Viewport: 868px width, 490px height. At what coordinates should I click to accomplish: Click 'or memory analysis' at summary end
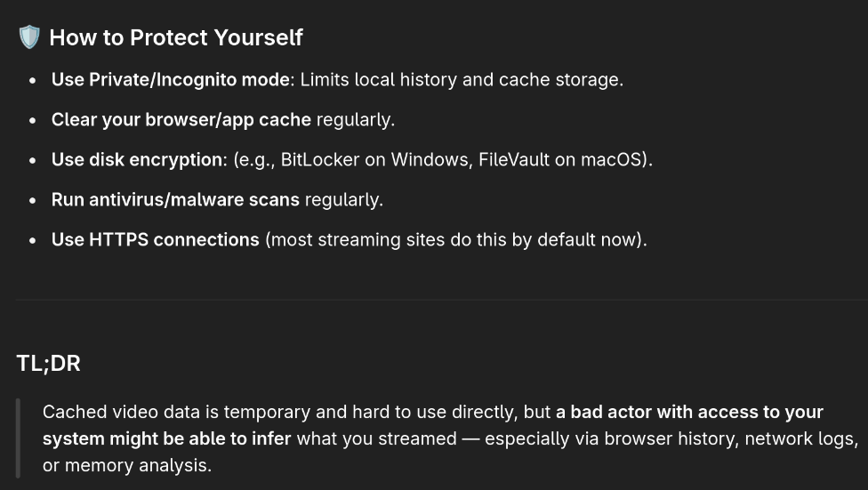tap(127, 465)
